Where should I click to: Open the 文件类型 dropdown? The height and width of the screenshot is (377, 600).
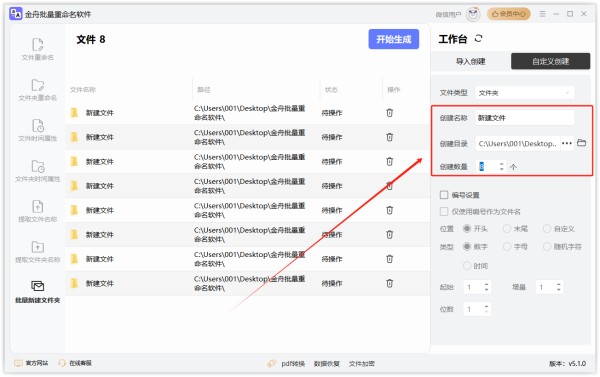pos(525,93)
